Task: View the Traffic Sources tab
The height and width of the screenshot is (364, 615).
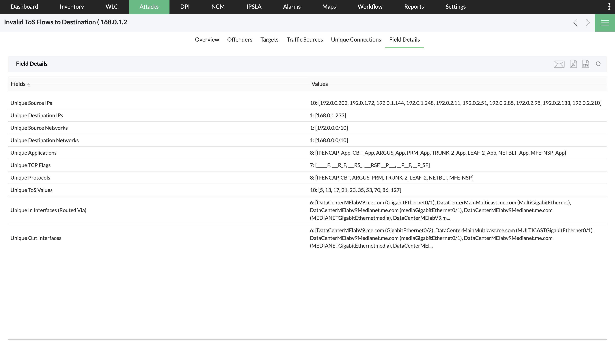Action: click(304, 40)
